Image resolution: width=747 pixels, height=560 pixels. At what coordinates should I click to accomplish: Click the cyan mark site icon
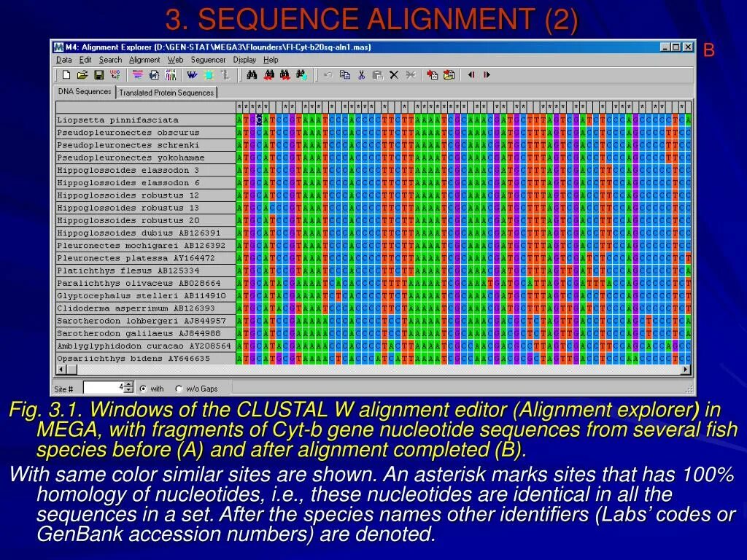point(209,75)
